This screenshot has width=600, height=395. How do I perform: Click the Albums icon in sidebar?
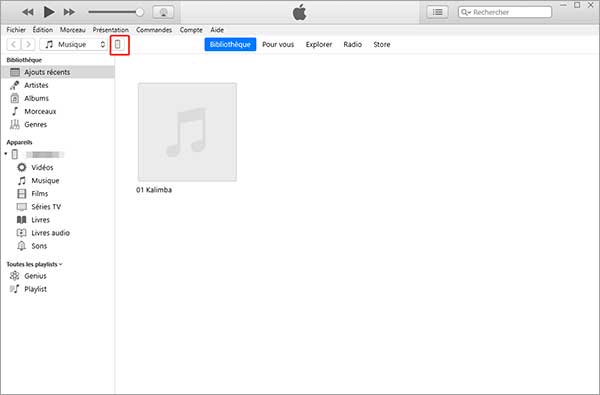pos(15,98)
